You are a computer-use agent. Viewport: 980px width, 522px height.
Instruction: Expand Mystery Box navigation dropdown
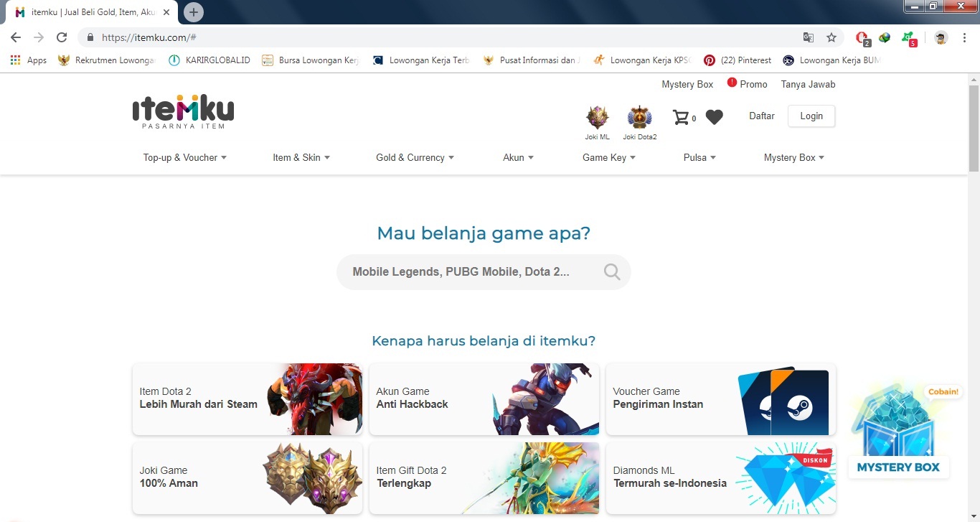click(x=794, y=157)
